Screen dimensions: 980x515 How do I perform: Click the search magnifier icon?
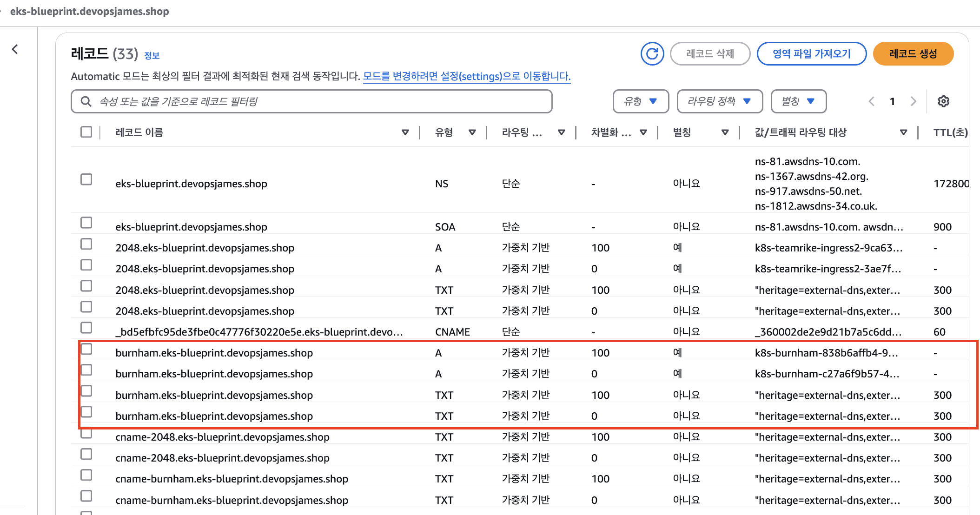(x=86, y=101)
